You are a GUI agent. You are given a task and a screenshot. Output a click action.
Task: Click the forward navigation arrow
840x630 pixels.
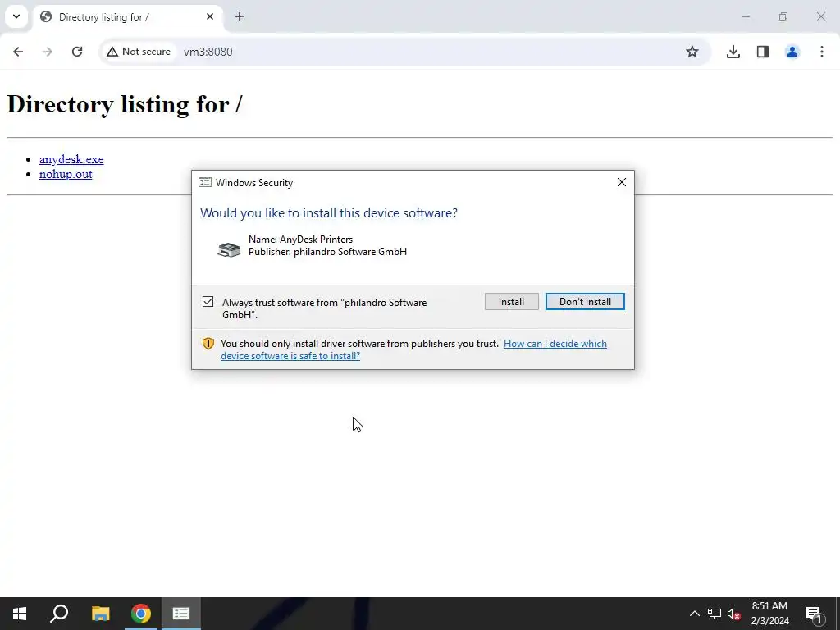point(48,52)
